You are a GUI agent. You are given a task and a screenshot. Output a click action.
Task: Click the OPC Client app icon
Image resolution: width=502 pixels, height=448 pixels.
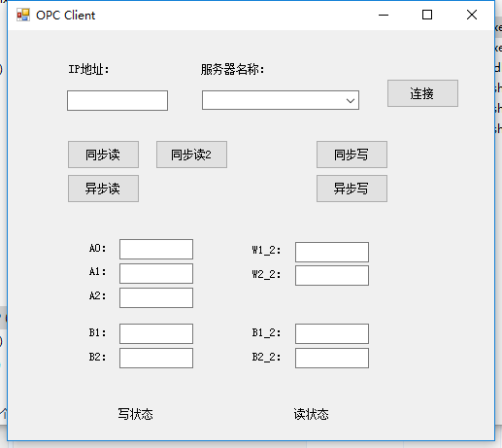23,15
